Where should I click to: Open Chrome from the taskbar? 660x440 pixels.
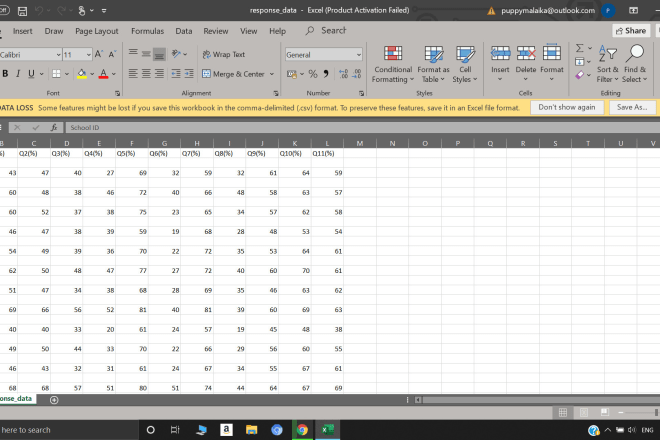[302, 430]
